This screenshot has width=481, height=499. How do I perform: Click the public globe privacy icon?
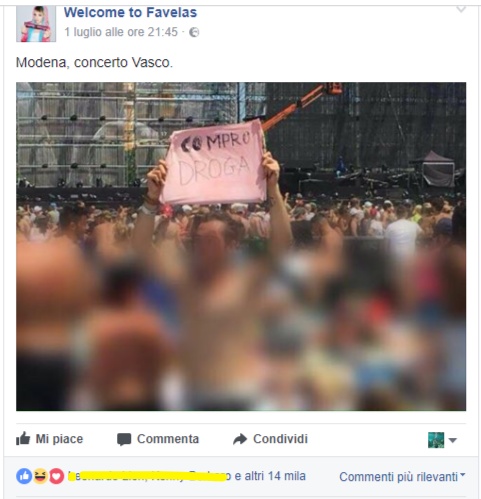tap(194, 32)
